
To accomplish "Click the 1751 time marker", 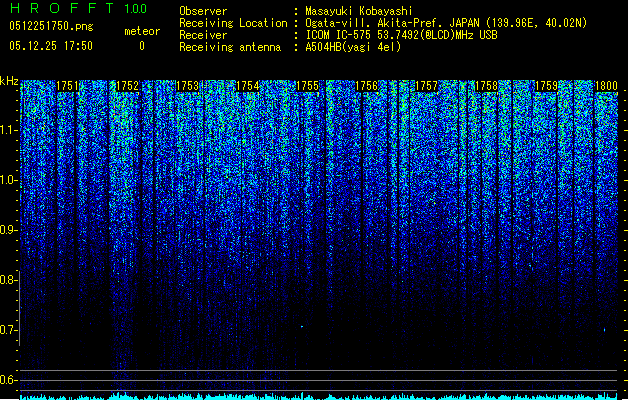I will (67, 86).
